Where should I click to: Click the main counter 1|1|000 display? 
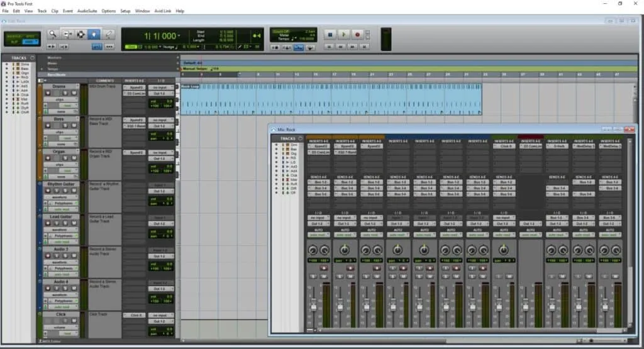[x=160, y=36]
